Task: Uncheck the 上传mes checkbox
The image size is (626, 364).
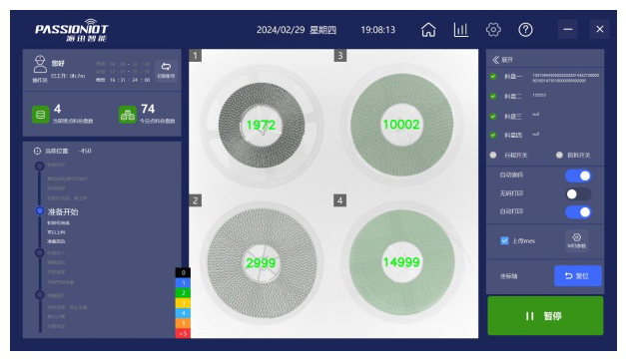Action: (504, 240)
